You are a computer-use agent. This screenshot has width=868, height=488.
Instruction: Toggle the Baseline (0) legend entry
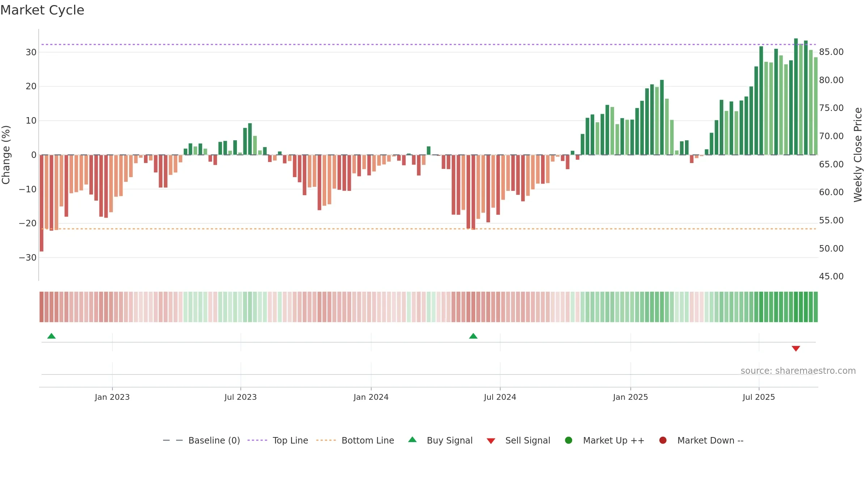[201, 440]
